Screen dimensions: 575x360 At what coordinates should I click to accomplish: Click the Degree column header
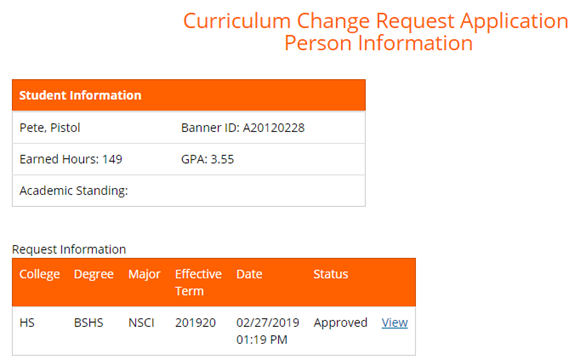(94, 274)
